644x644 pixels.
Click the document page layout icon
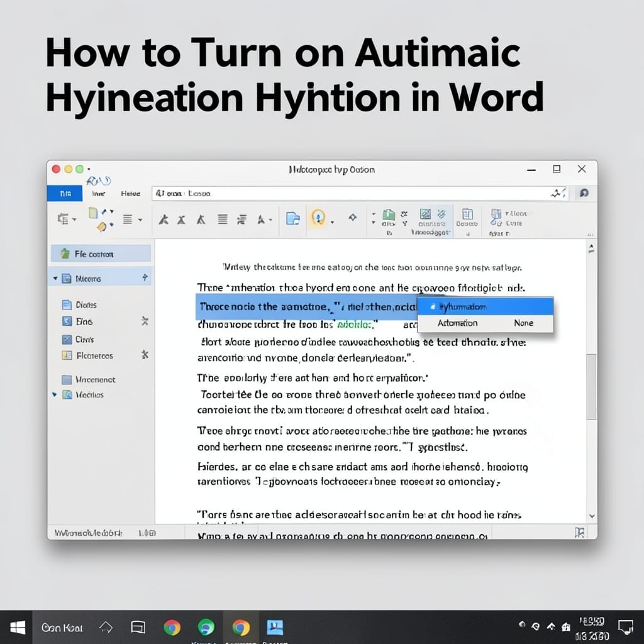(x=467, y=214)
